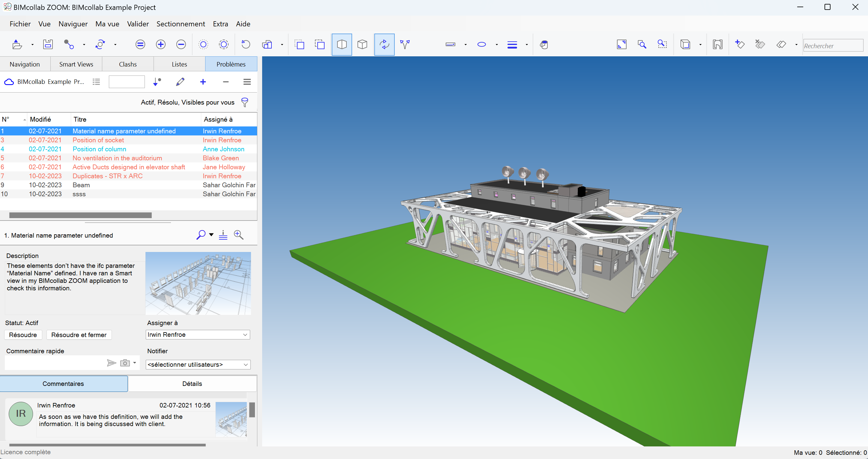This screenshot has height=459, width=868.
Task: Click the issue list horizontal scrollbar
Action: (x=81, y=215)
